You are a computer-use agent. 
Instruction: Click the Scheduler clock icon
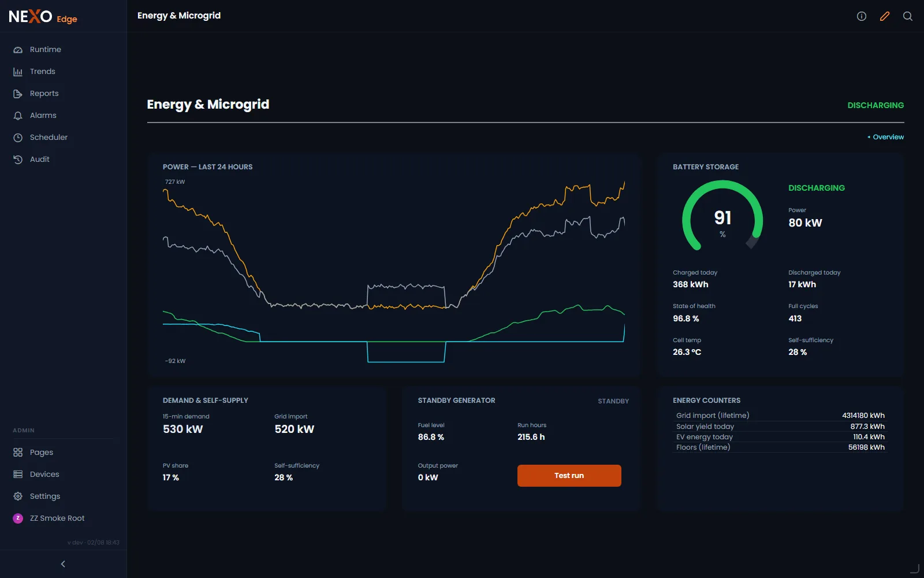[x=18, y=138]
